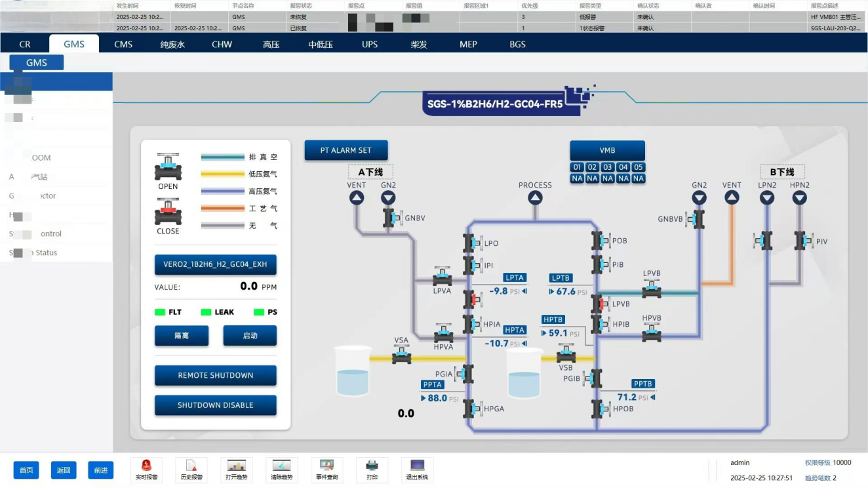Switch to the UPS tab
868x488 pixels.
(x=370, y=44)
